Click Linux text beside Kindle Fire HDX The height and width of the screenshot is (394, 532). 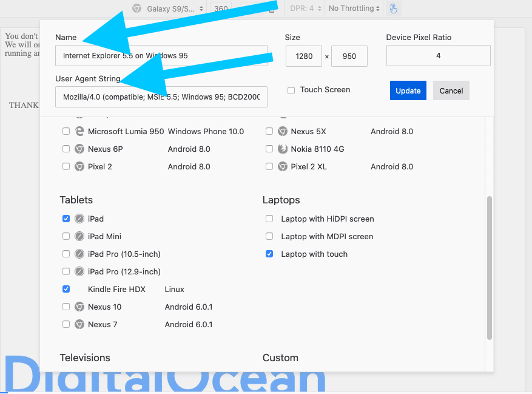coord(174,290)
